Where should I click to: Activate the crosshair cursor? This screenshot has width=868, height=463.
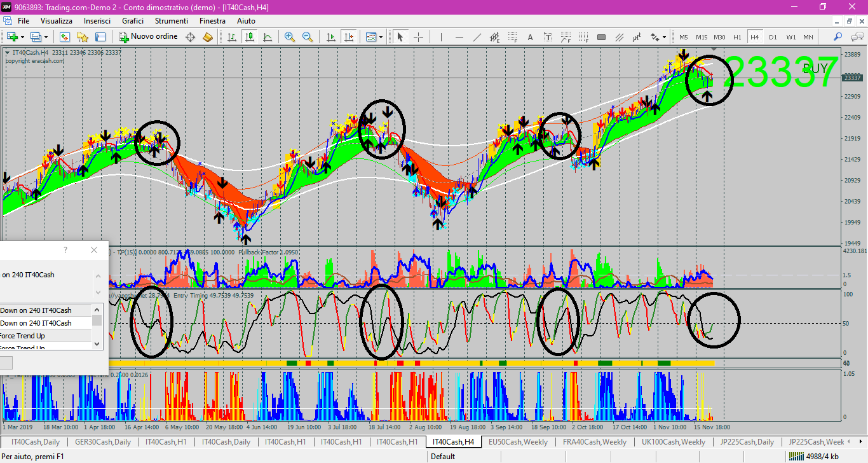click(x=418, y=37)
